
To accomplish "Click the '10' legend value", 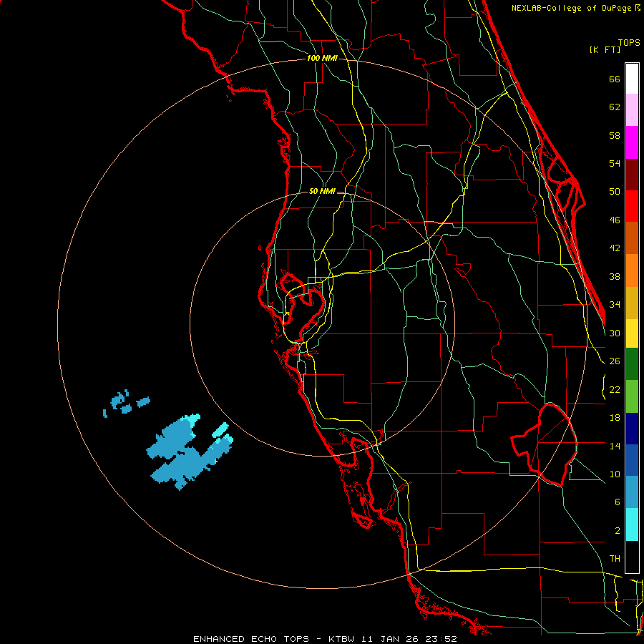I will [615, 474].
